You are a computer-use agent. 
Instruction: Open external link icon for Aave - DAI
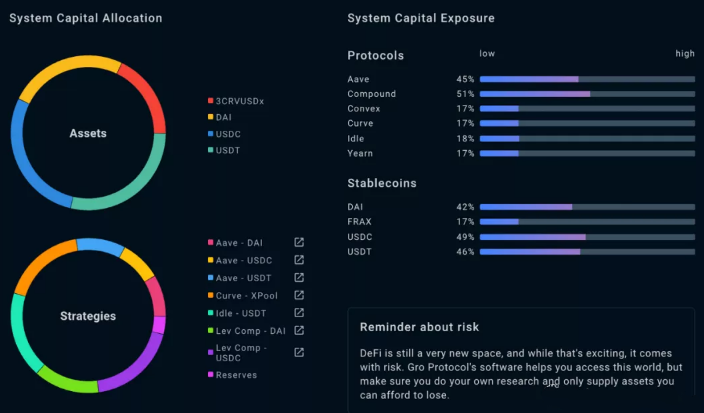pyautogui.click(x=299, y=242)
